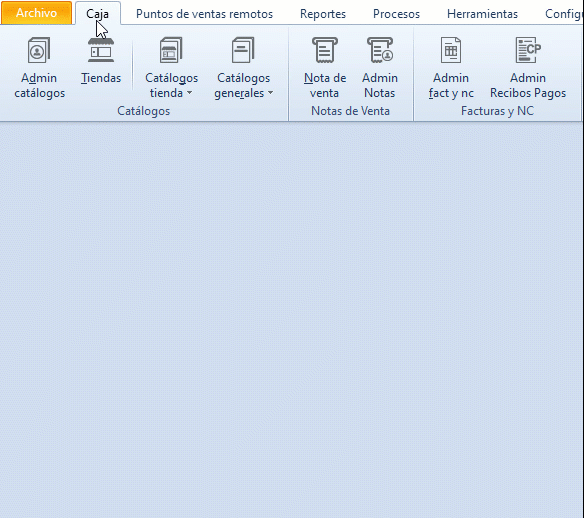The image size is (584, 518).
Task: Click the Tiendas store icon
Action: (101, 50)
